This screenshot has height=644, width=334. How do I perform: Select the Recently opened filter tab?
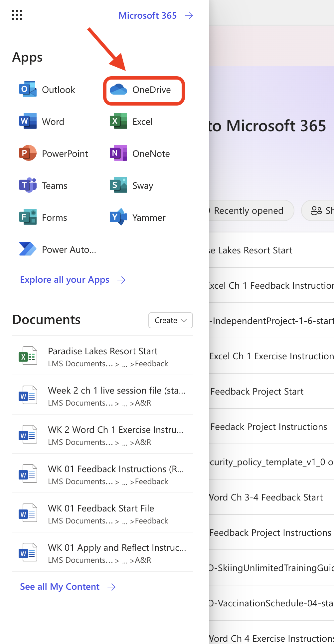[x=249, y=211]
